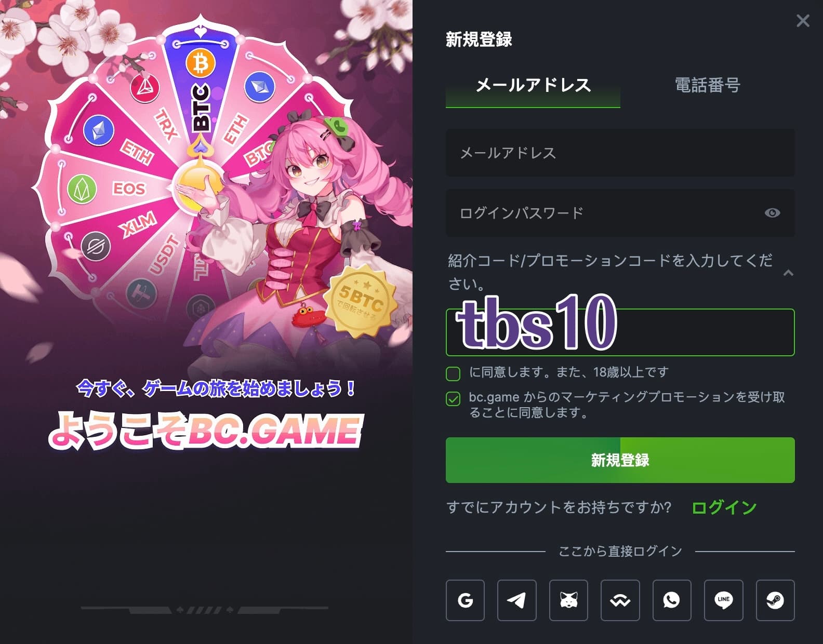The height and width of the screenshot is (644, 823).
Task: Click the Bitcoin icon on the wheel
Action: tap(201, 64)
